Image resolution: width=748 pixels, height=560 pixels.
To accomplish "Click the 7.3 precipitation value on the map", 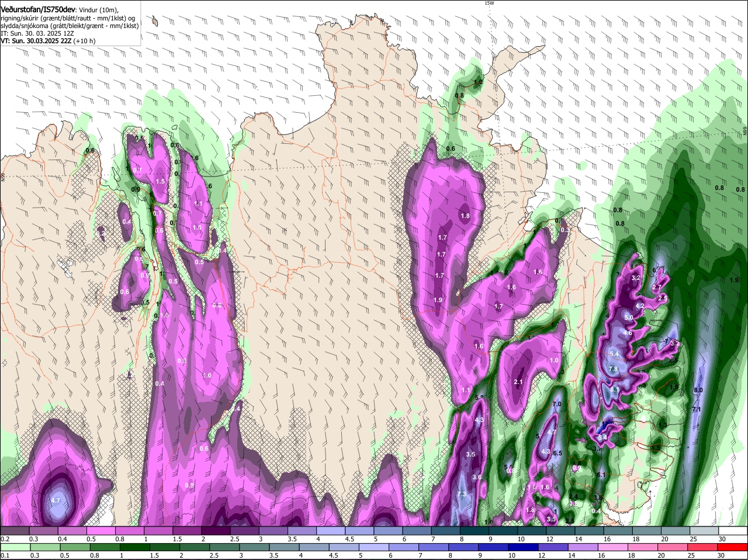I will (462, 495).
